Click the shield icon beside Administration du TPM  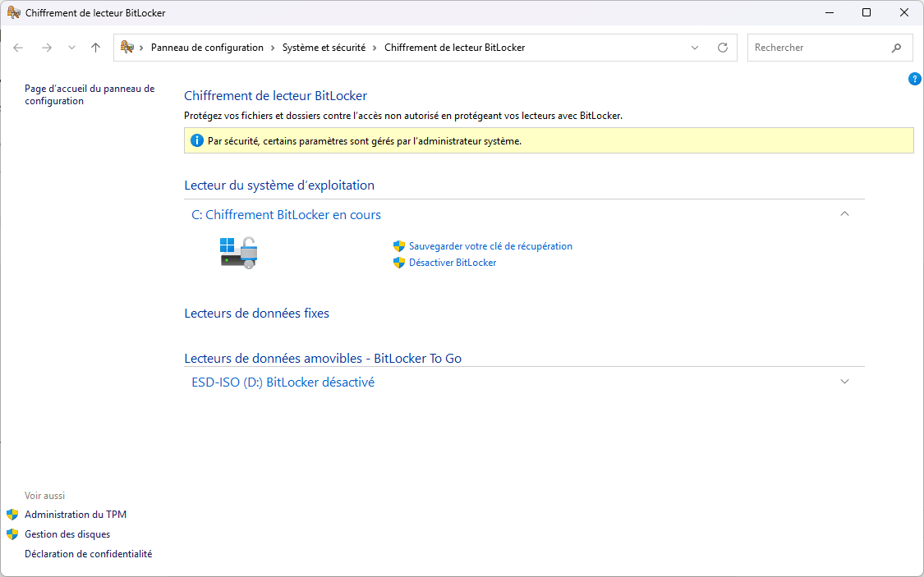[12, 515]
